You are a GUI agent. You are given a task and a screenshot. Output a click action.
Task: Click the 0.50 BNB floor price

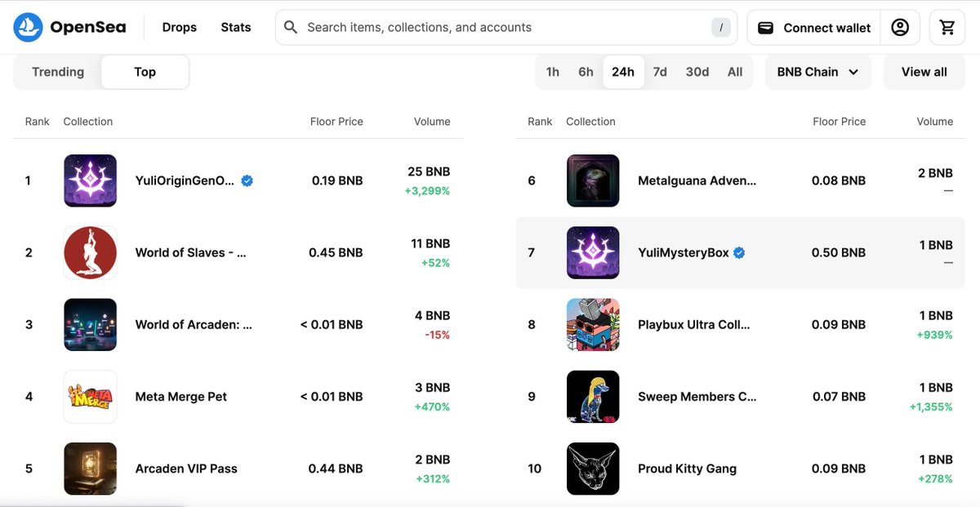[839, 252]
